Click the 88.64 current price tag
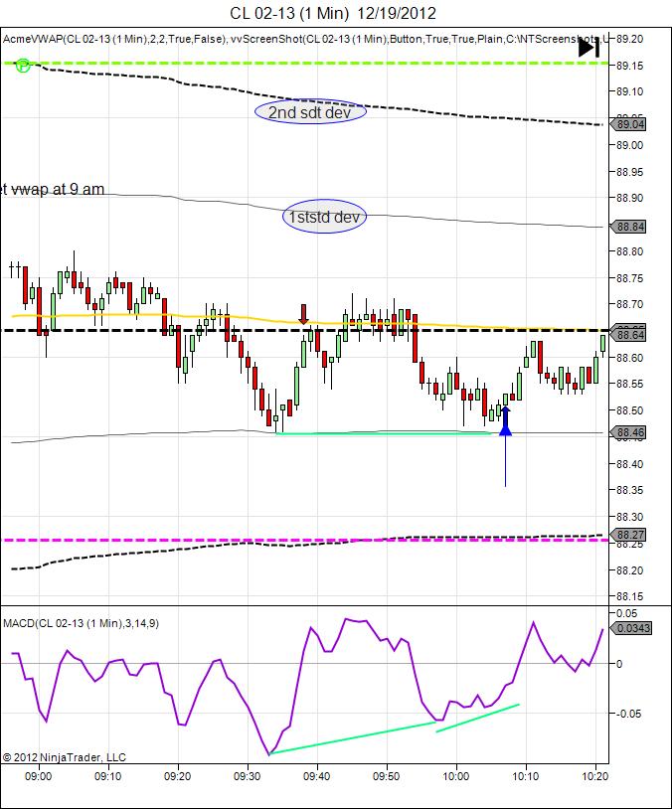 click(628, 335)
